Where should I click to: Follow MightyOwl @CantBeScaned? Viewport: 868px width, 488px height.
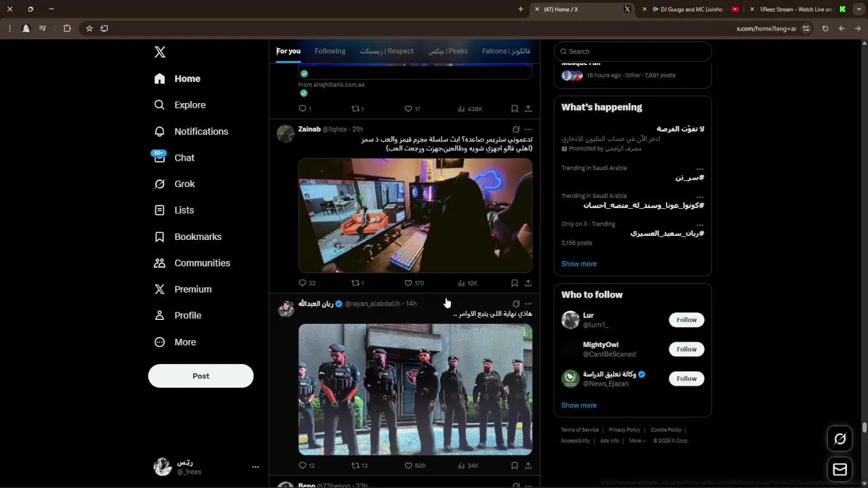pyautogui.click(x=686, y=349)
